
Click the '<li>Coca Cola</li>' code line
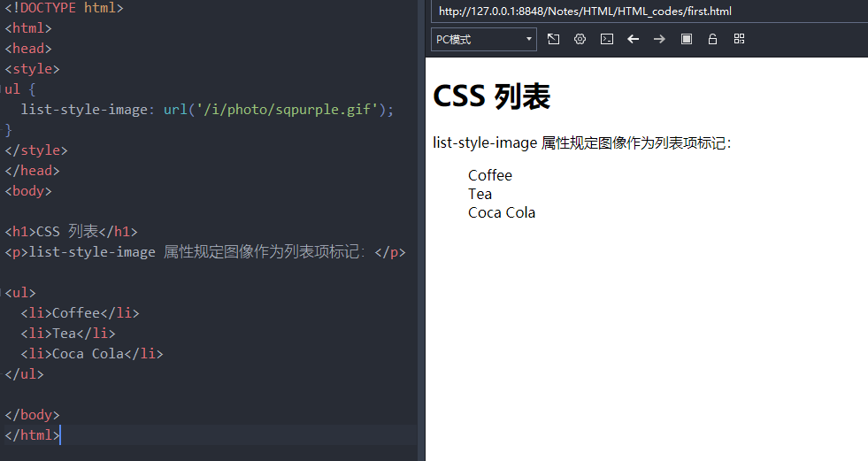pyautogui.click(x=92, y=354)
